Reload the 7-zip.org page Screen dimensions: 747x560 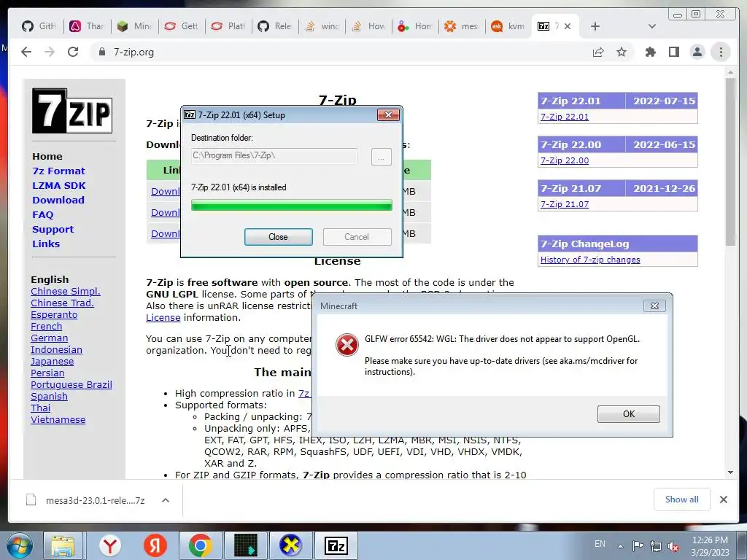coord(73,52)
